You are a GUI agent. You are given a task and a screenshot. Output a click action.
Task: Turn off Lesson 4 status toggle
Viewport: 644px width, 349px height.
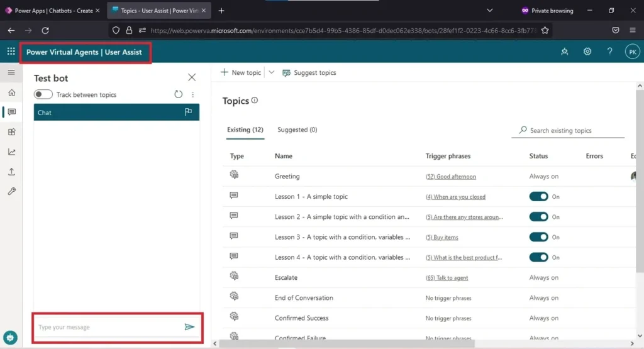tap(538, 257)
